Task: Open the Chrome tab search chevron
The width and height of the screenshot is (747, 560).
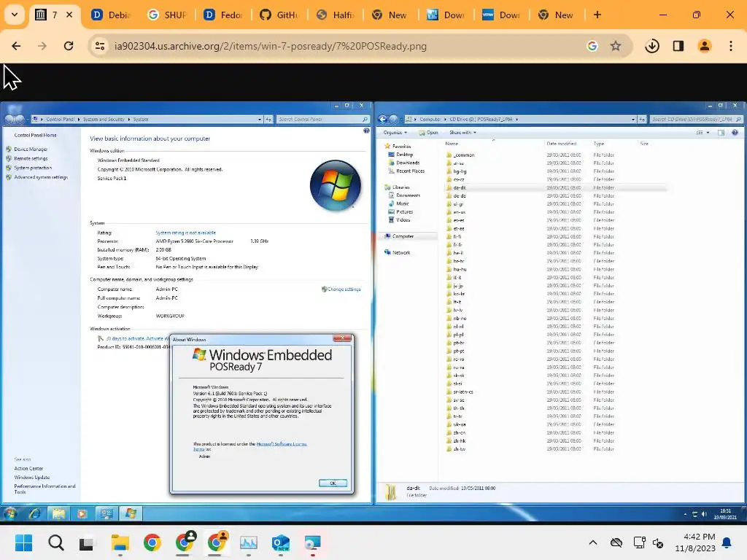Action: click(x=15, y=15)
